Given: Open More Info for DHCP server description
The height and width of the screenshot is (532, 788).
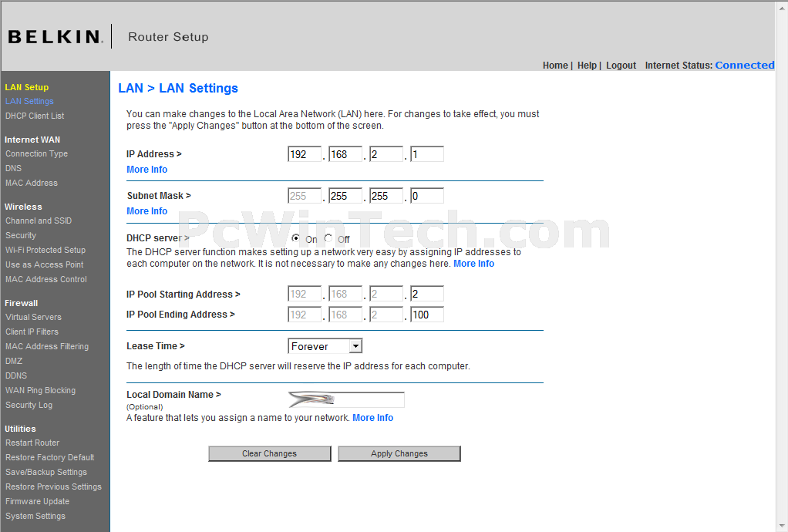Looking at the screenshot, I should pyautogui.click(x=474, y=263).
